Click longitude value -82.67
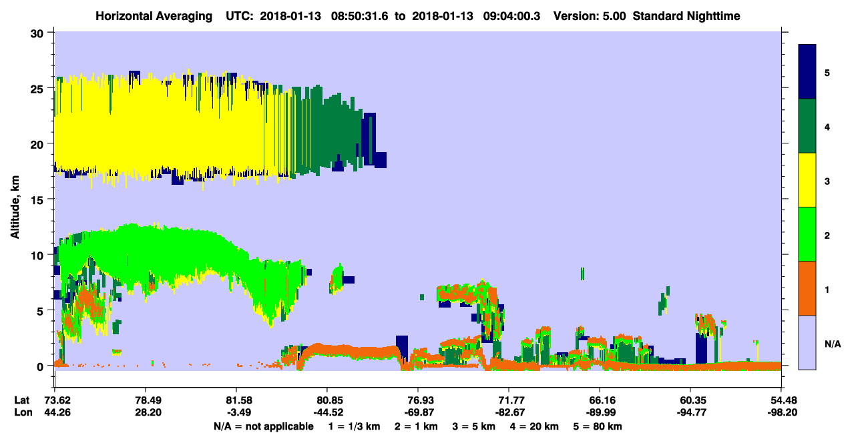 (x=509, y=412)
